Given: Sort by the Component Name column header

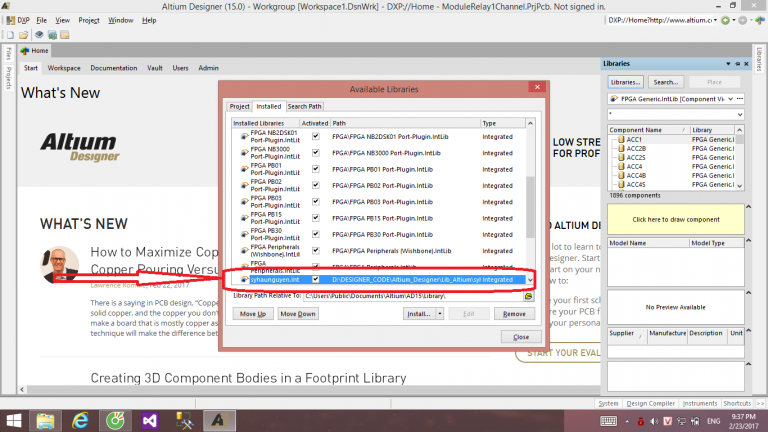Looking at the screenshot, I should tap(648, 130).
